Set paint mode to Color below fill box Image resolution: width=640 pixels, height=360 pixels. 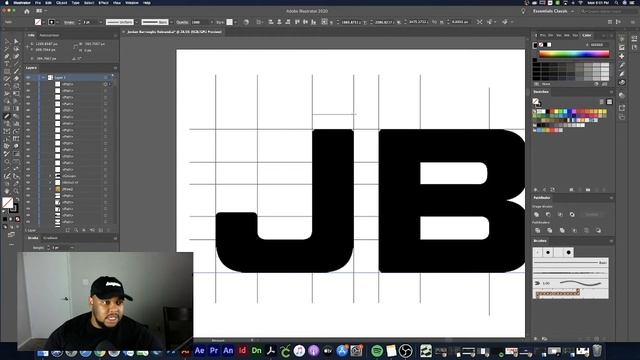[x=5, y=219]
